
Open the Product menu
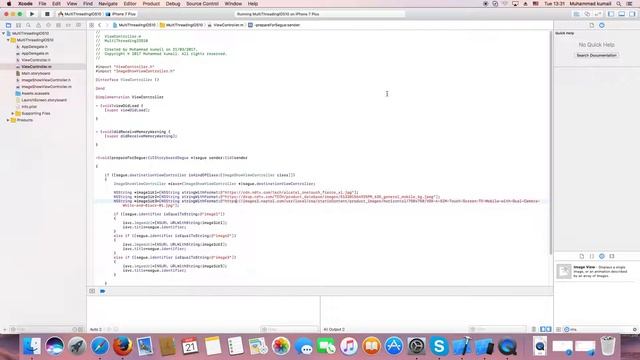click(x=151, y=4)
